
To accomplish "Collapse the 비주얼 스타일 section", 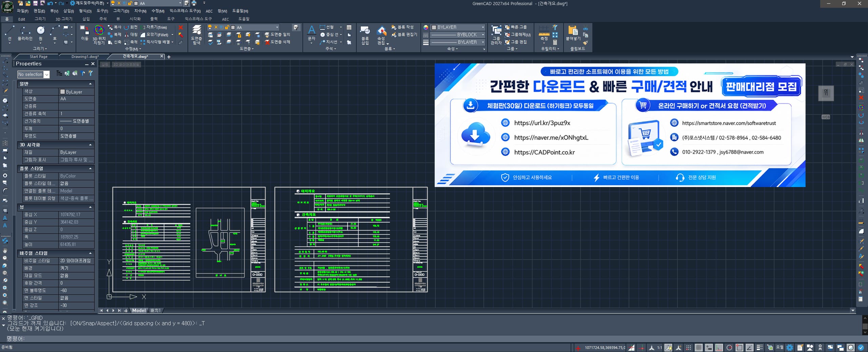I will pyautogui.click(x=90, y=253).
